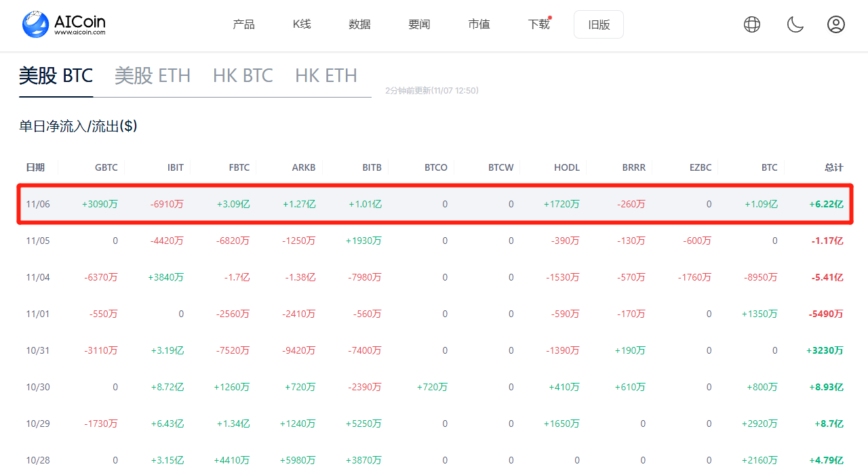The height and width of the screenshot is (475, 868).
Task: Switch to the HK BTC tab
Action: [x=243, y=75]
